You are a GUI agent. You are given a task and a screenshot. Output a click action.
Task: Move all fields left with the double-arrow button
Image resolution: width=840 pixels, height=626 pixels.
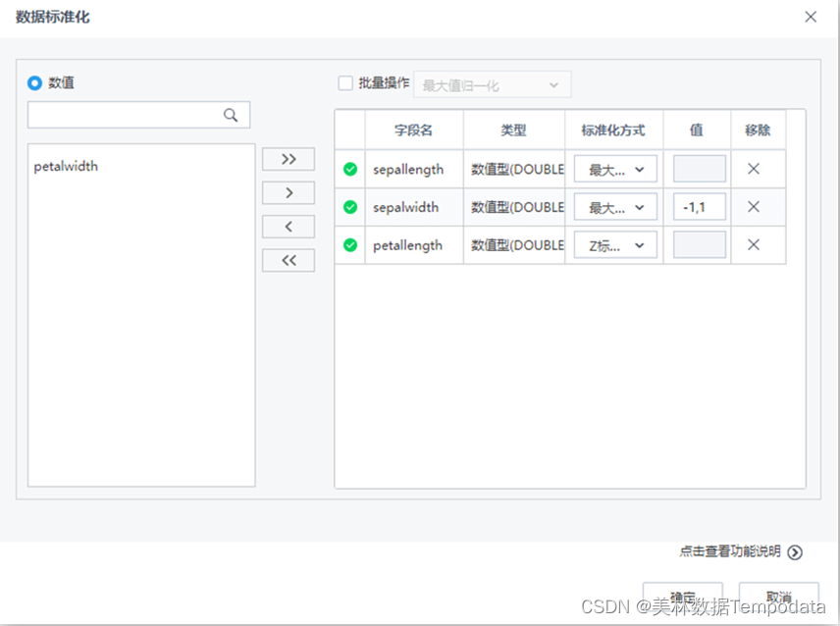tap(289, 260)
